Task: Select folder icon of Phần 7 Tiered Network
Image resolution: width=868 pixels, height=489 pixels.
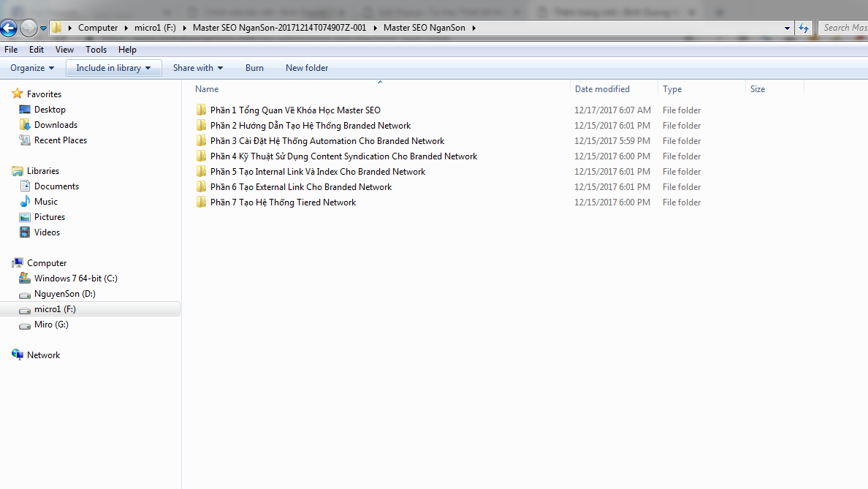Action: 201,202
